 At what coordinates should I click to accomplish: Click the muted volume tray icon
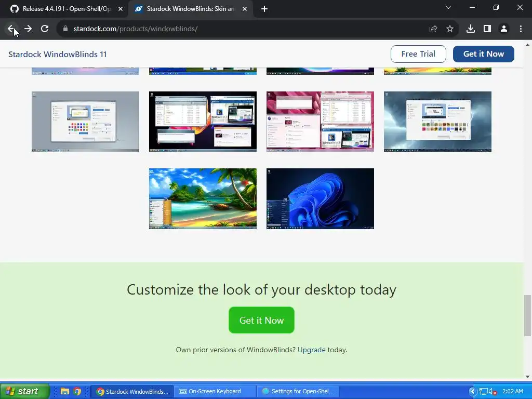493,392
